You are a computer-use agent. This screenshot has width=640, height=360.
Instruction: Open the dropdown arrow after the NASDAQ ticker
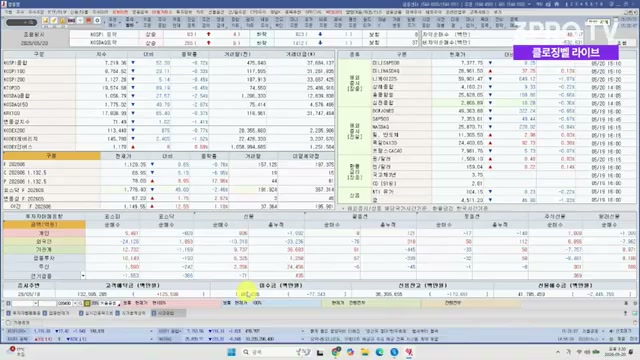tap(303, 339)
